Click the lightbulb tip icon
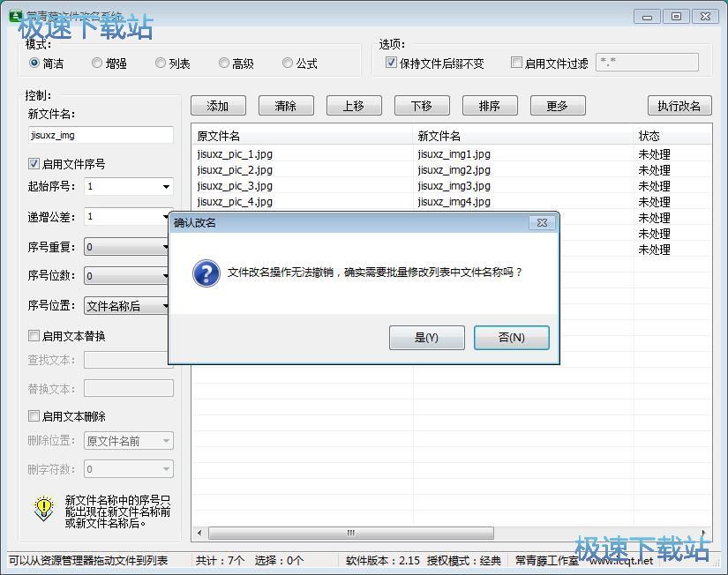 (x=43, y=509)
